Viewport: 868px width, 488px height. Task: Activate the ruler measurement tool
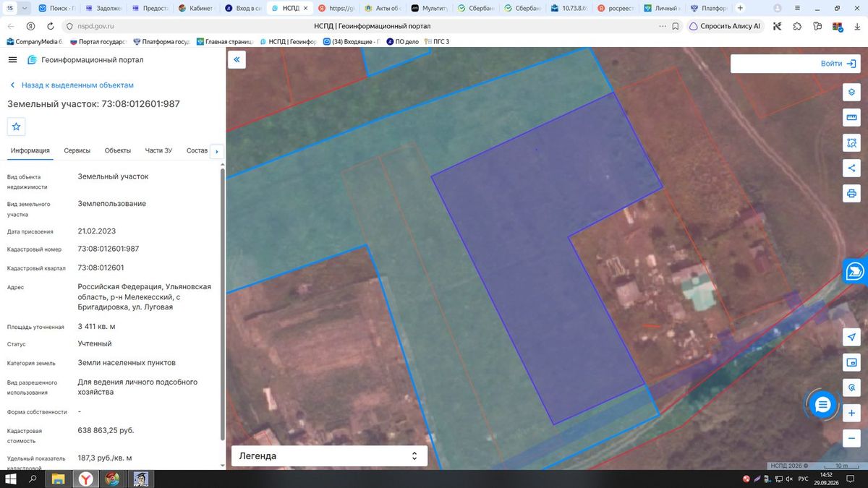[x=851, y=118]
